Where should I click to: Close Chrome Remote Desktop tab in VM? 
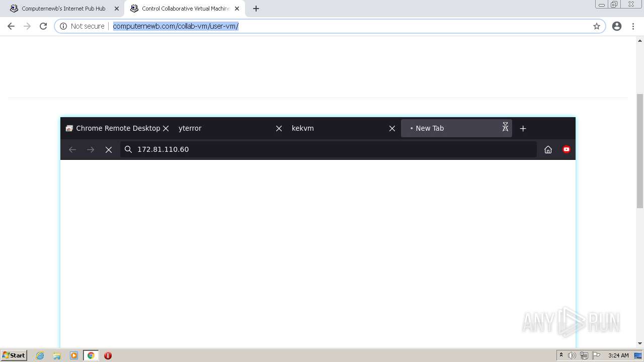[x=166, y=129]
